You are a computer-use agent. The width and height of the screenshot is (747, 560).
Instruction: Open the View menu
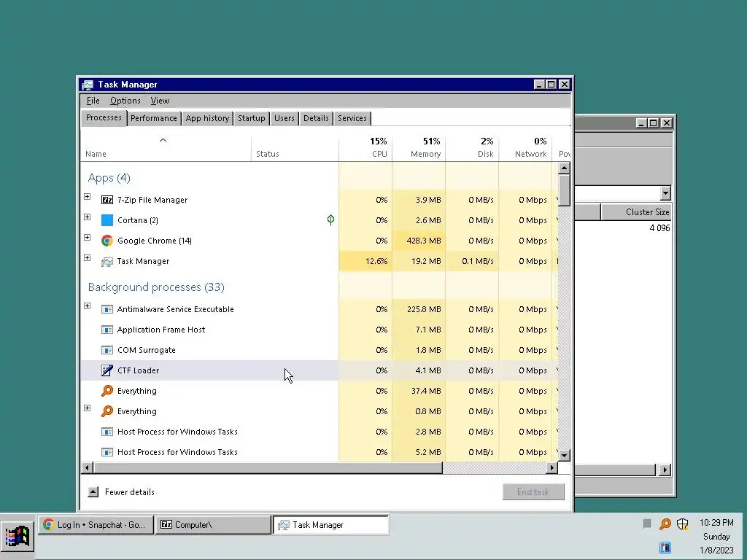(160, 101)
